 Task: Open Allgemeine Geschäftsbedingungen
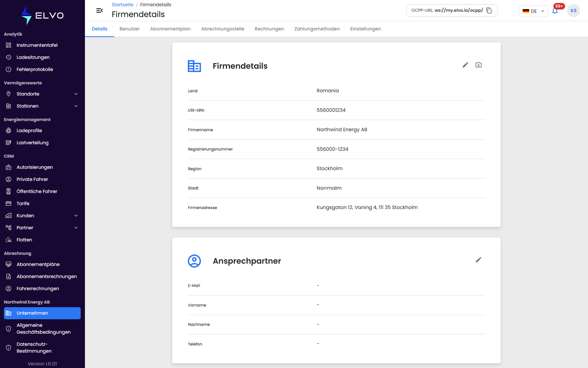[x=42, y=329]
